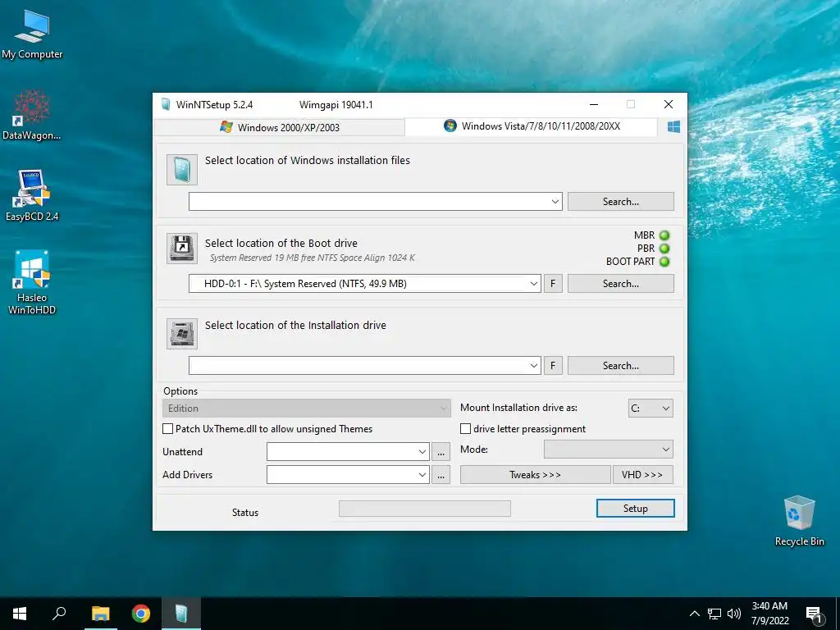Image resolution: width=840 pixels, height=630 pixels.
Task: Open the VHD >>> options
Action: [x=643, y=475]
